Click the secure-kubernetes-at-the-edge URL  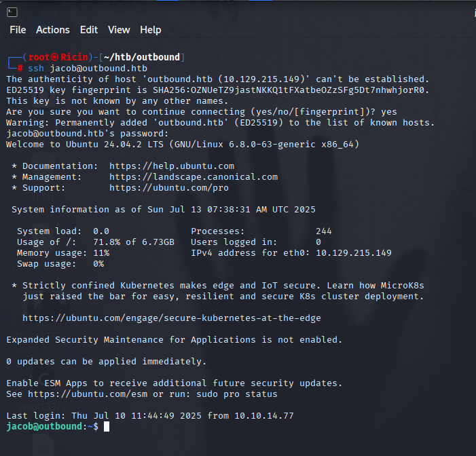(172, 318)
